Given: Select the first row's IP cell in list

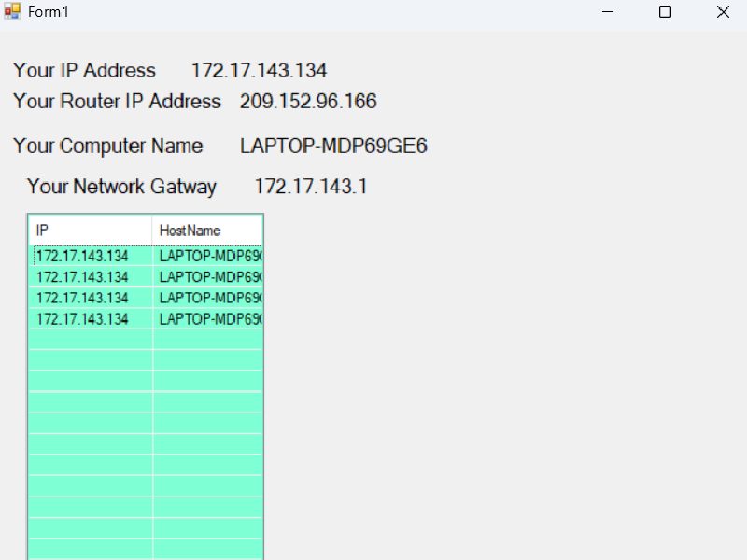Looking at the screenshot, I should point(82,256).
